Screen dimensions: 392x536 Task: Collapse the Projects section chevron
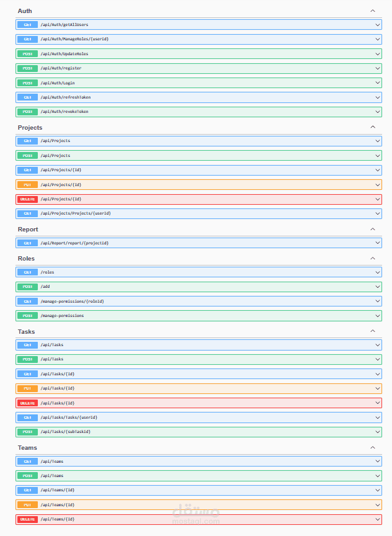click(x=373, y=127)
